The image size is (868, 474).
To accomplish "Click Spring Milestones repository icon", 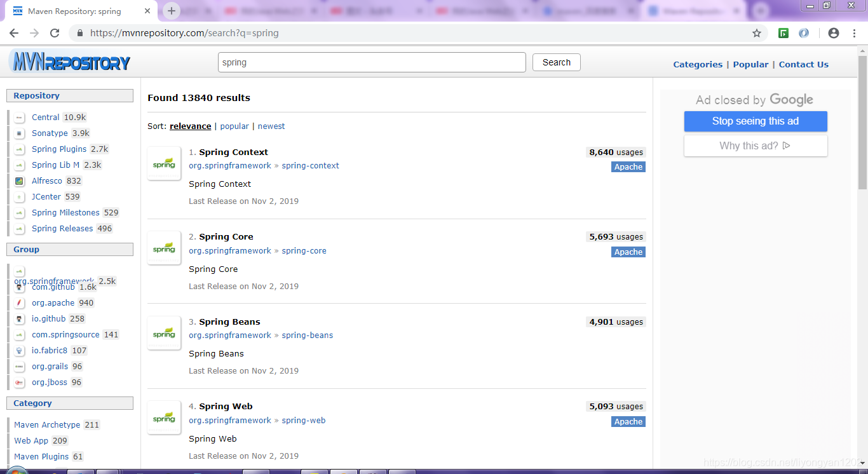I will point(20,213).
